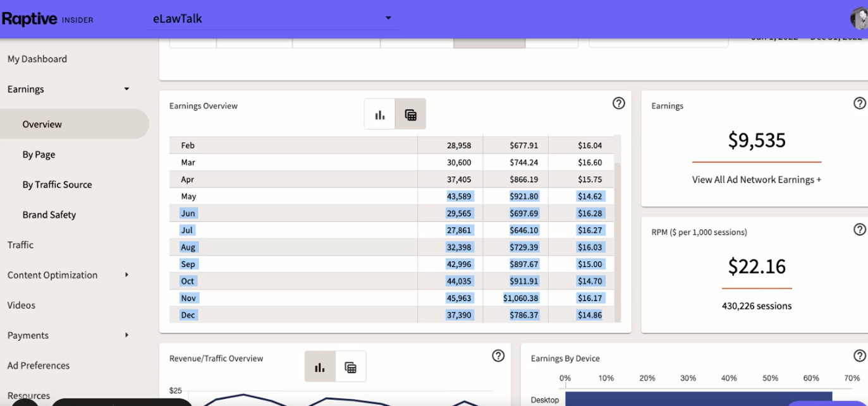
Task: Open help icon on RPM card
Action: pos(859,229)
